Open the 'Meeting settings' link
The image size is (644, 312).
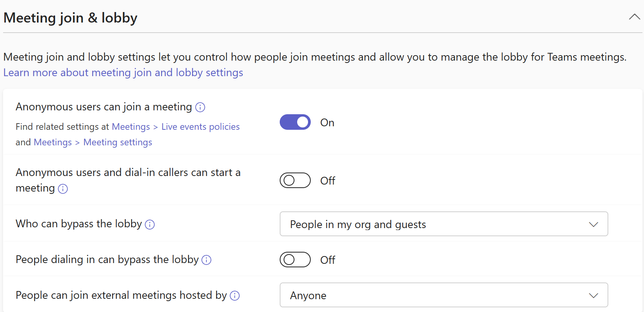pyautogui.click(x=118, y=142)
